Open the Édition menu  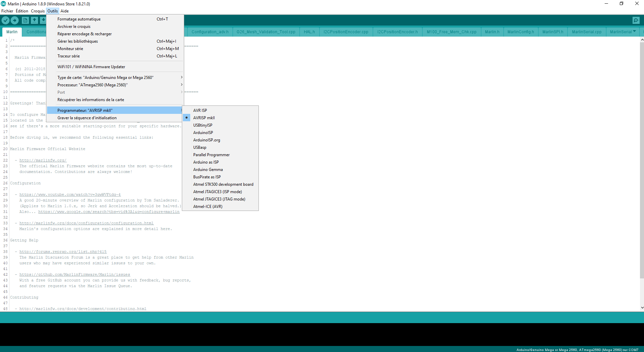click(22, 11)
